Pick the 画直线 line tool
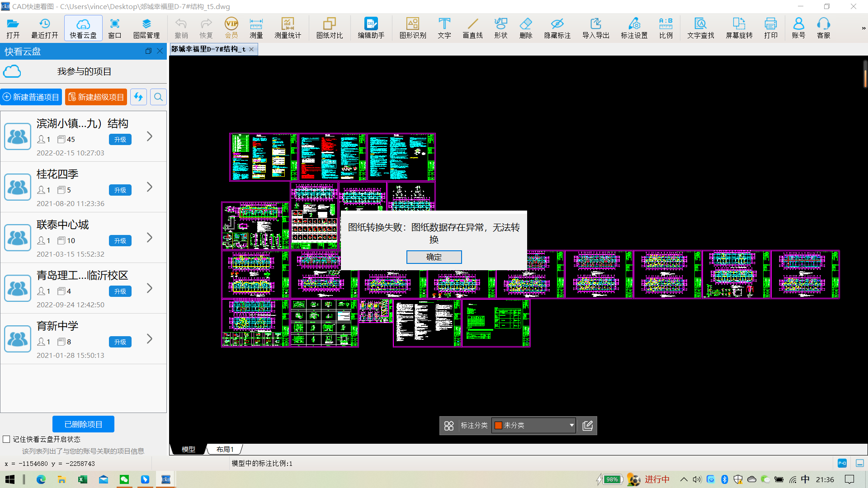This screenshot has width=868, height=488. 473,28
